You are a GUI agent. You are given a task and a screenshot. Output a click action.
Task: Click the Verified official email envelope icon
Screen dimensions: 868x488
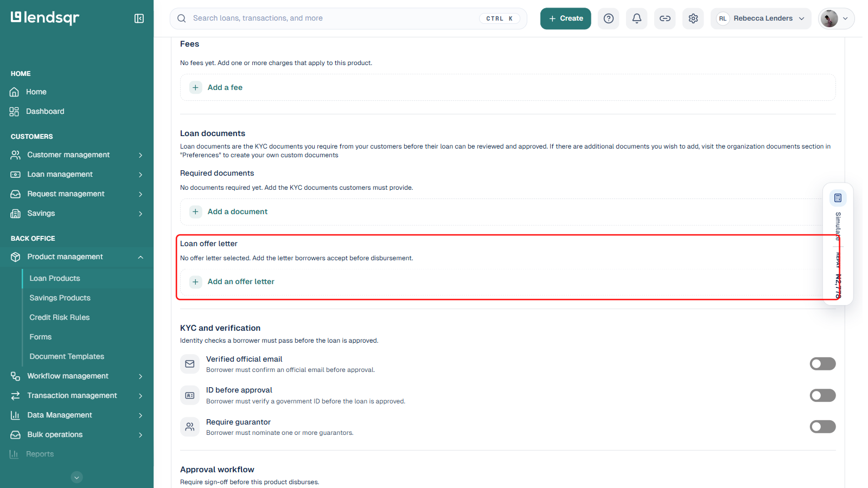(190, 364)
